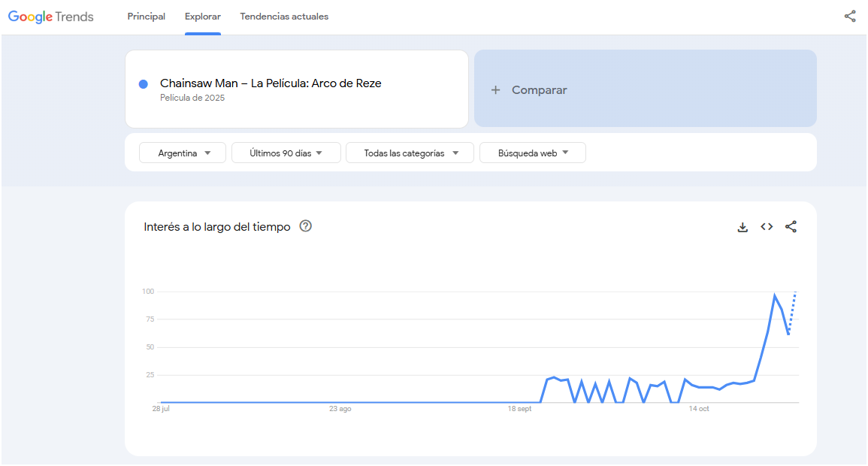Click the plus icon in Comparar
Image resolution: width=868 pixels, height=466 pixels.
(x=495, y=90)
